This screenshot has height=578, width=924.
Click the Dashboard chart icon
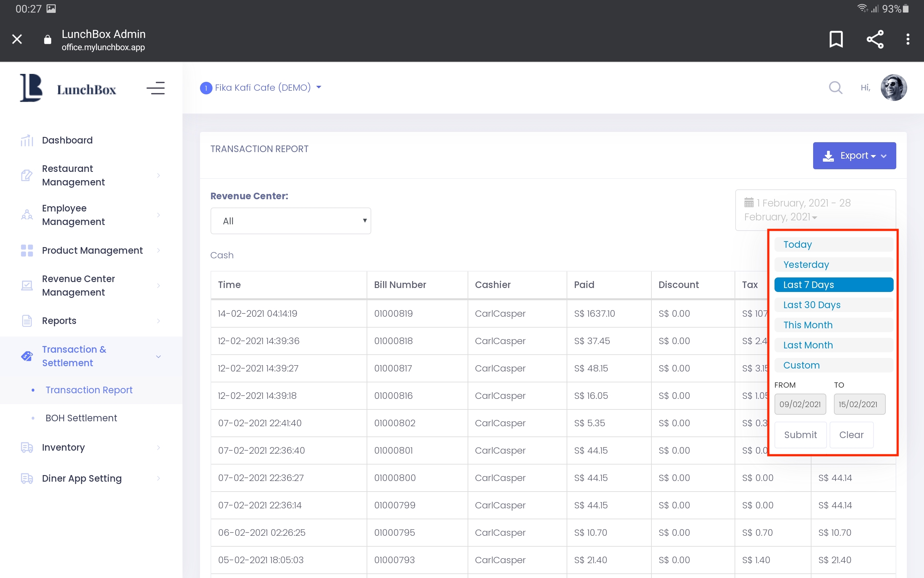click(x=27, y=140)
